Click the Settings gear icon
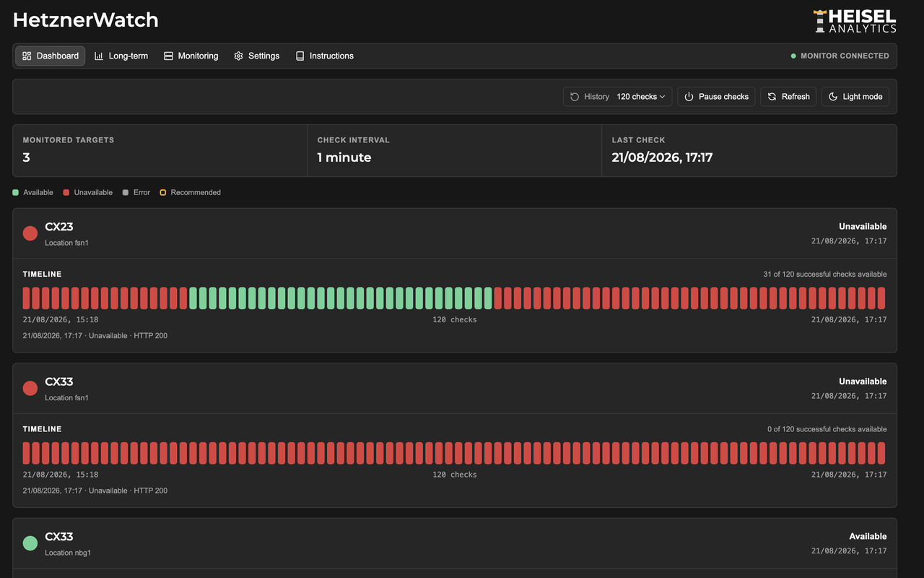The image size is (924, 578). (x=238, y=56)
